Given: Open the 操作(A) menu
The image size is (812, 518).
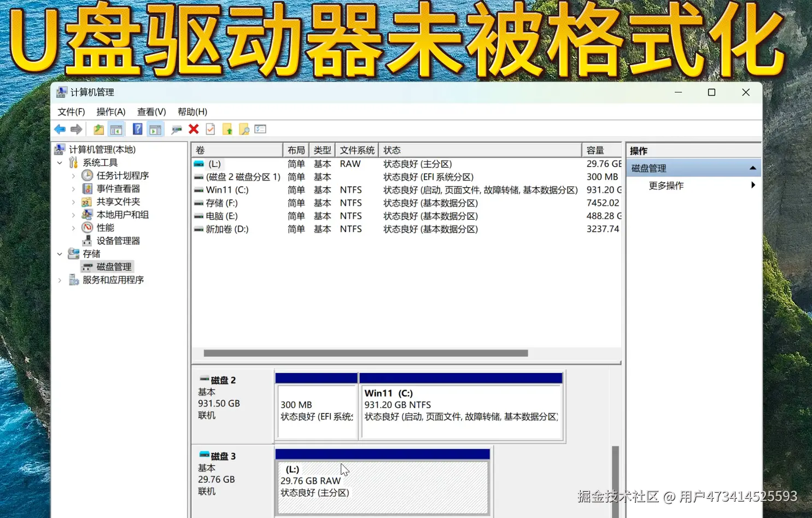Looking at the screenshot, I should (111, 112).
